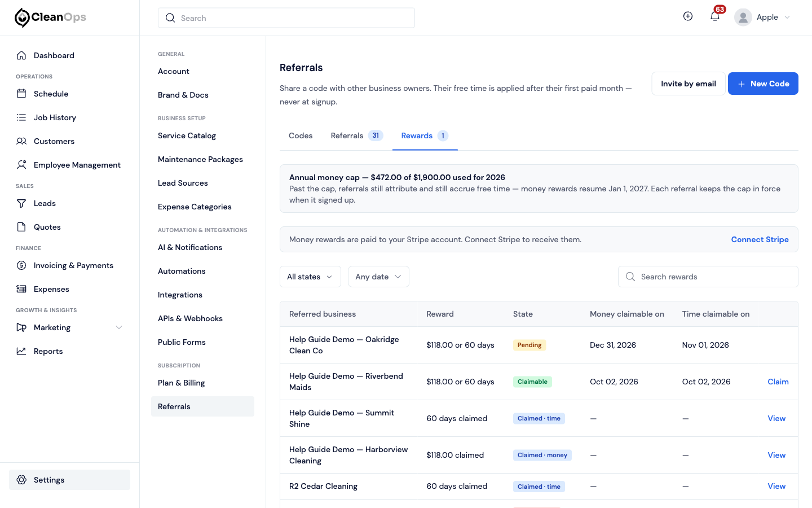Claim the Riverbend Maids reward
The image size is (812, 508).
[778, 382]
